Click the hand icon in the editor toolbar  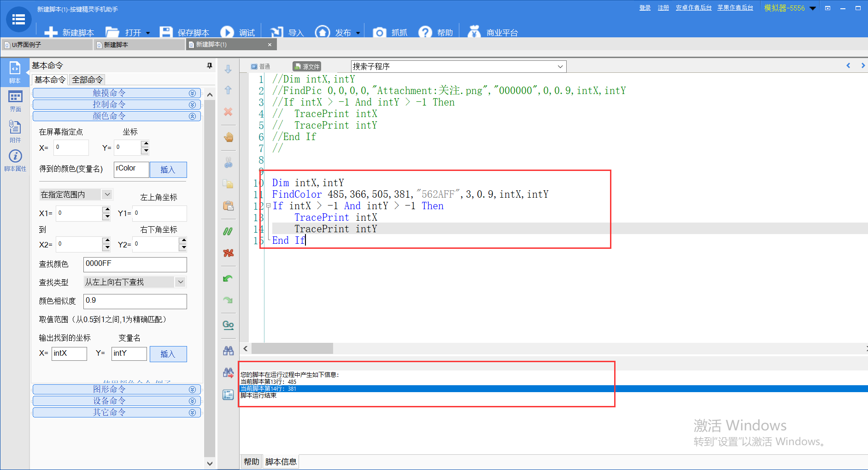(229, 137)
